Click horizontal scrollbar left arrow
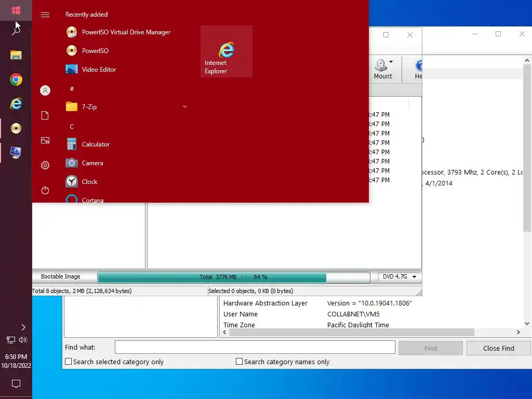This screenshot has height=399, width=532. point(224,332)
